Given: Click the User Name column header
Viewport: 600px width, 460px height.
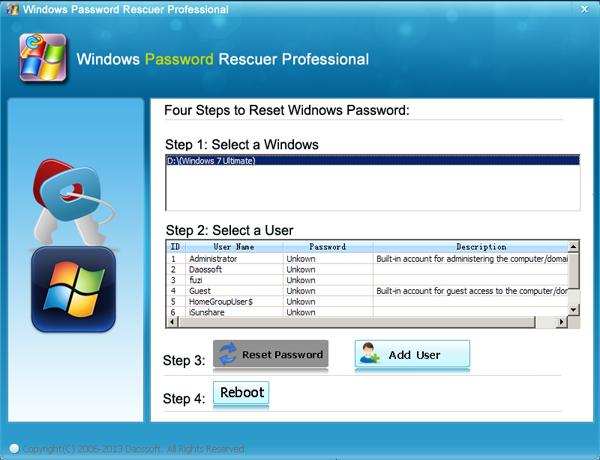Looking at the screenshot, I should pyautogui.click(x=234, y=247).
